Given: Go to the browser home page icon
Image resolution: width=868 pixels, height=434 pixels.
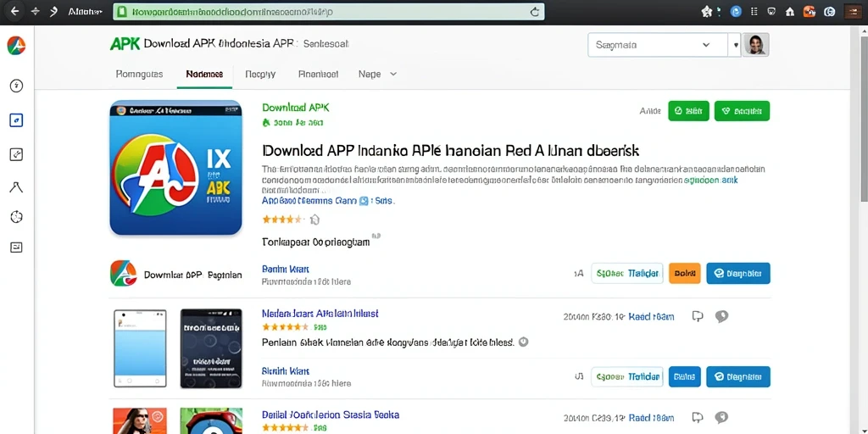Looking at the screenshot, I should tap(790, 12).
